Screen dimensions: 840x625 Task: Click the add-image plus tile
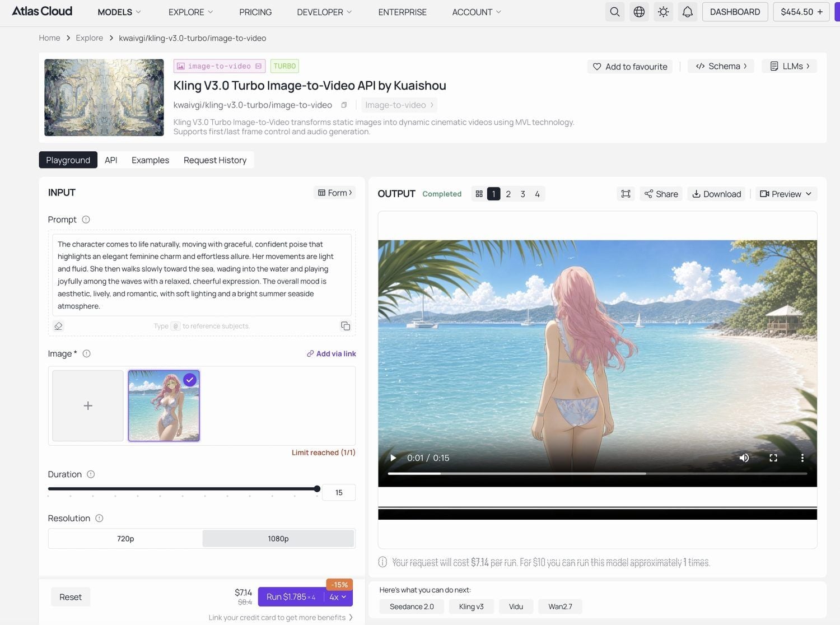click(88, 405)
